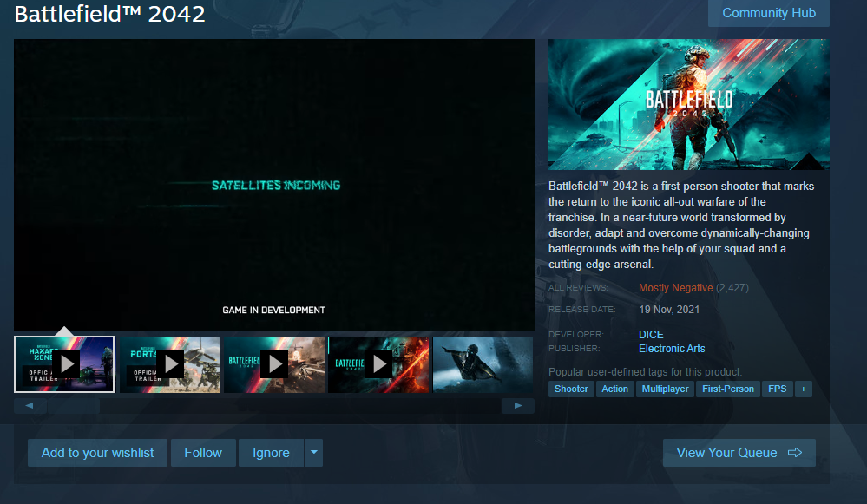The image size is (867, 504).
Task: Expand the Ignore options dropdown arrow
Action: [x=313, y=453]
